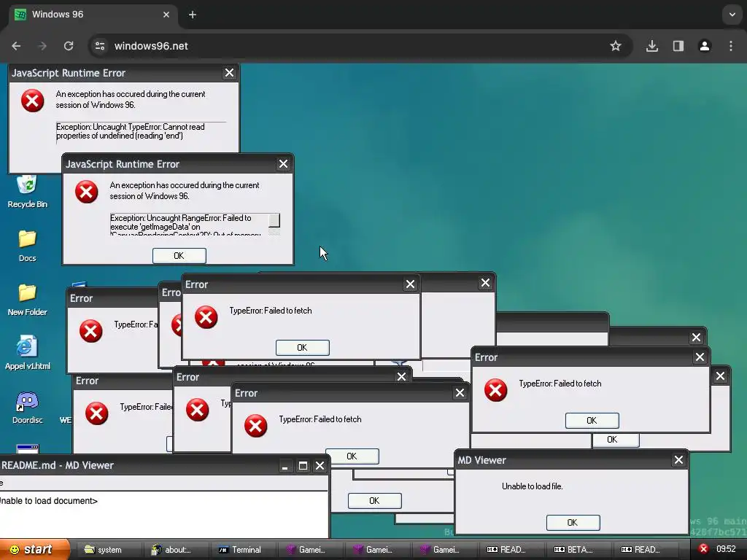Click Chrome's forward arrow
The image size is (747, 560).
[x=42, y=46]
